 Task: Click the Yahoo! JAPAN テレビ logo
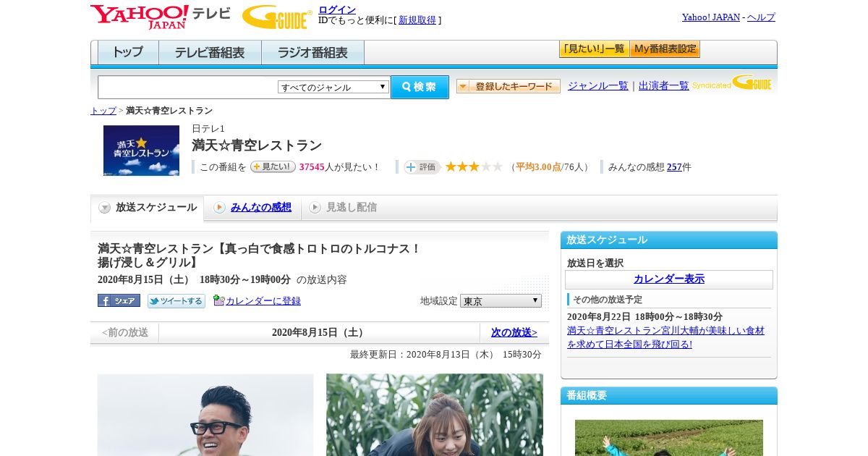point(161,17)
